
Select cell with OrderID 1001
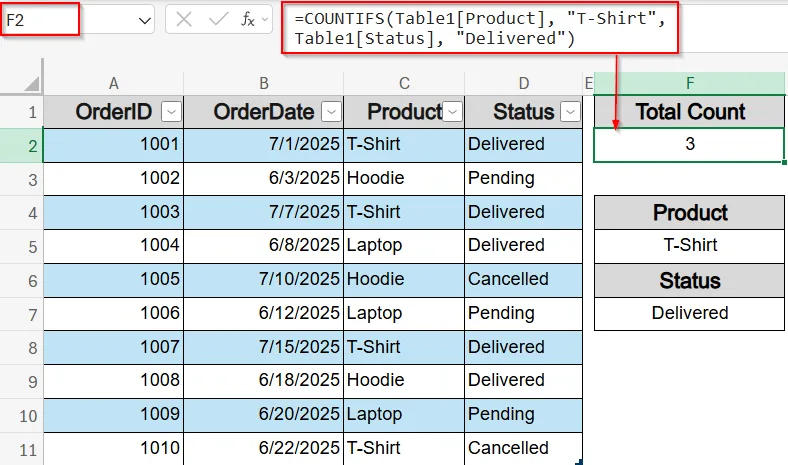tap(114, 145)
